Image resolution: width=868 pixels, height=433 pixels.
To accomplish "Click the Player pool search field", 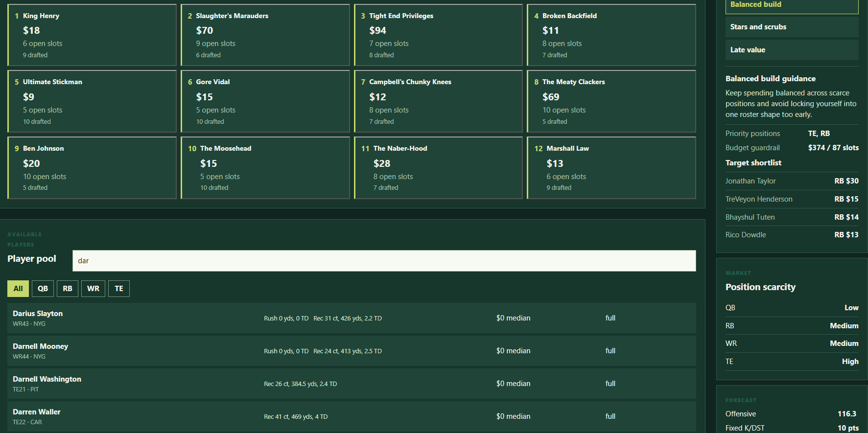I will (x=384, y=261).
